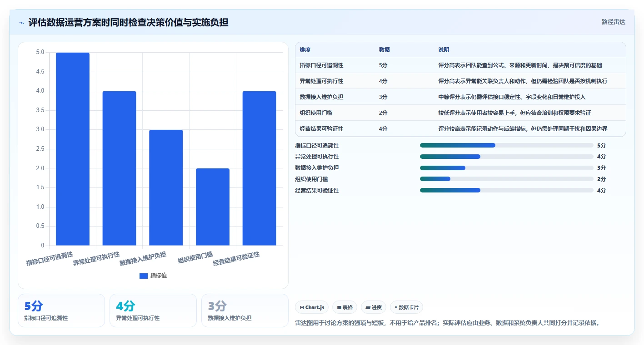
Task: Click the header icon beside the title
Action: pos(22,23)
